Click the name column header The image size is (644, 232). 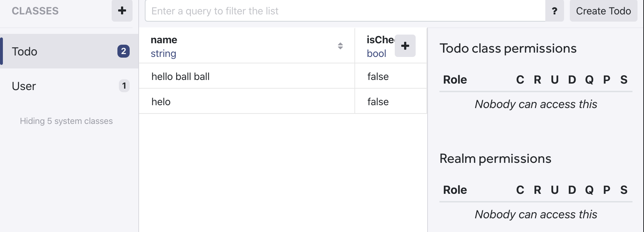[x=247, y=46]
